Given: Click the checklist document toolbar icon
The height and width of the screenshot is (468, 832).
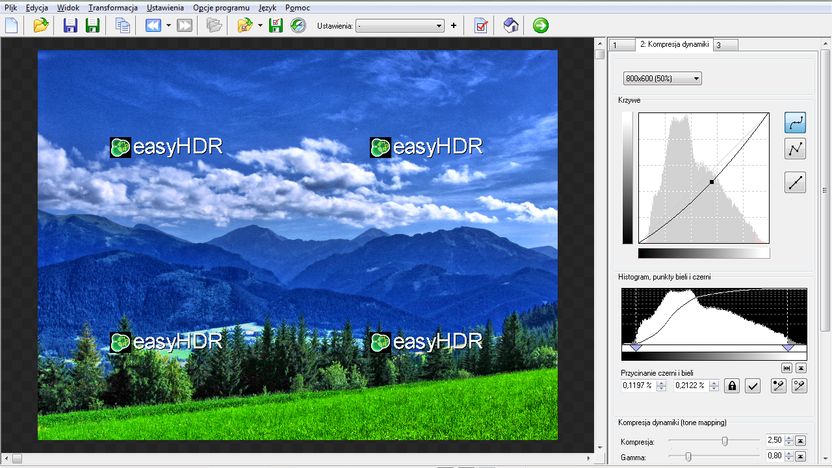Looking at the screenshot, I should pyautogui.click(x=481, y=25).
